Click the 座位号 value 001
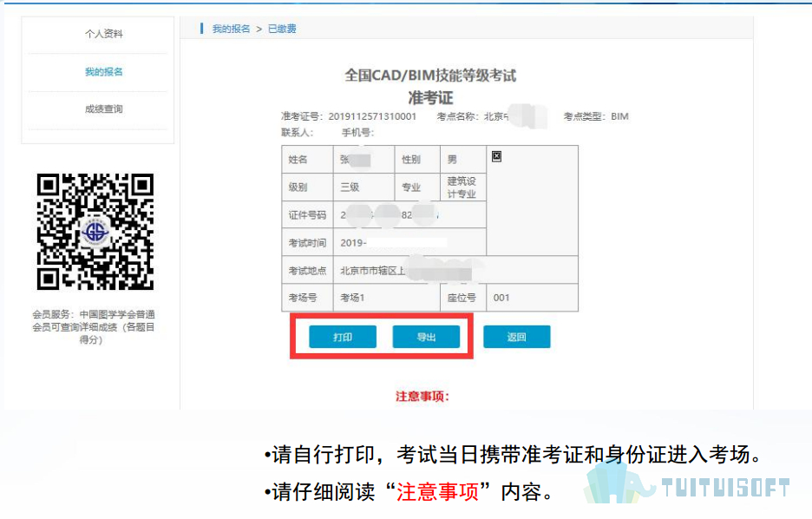 (x=501, y=298)
